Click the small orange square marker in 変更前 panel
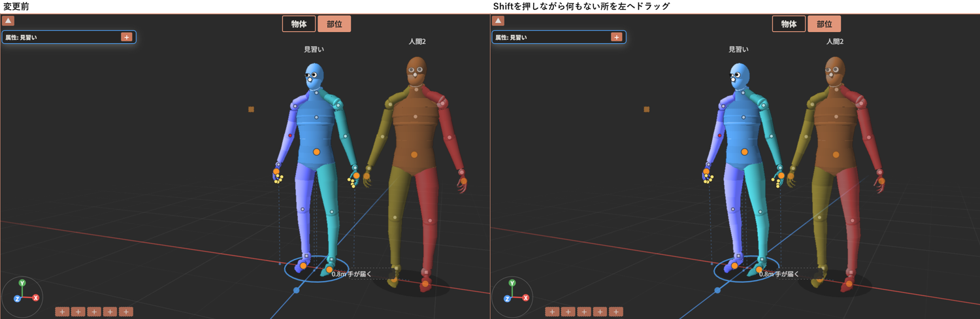 [x=251, y=109]
